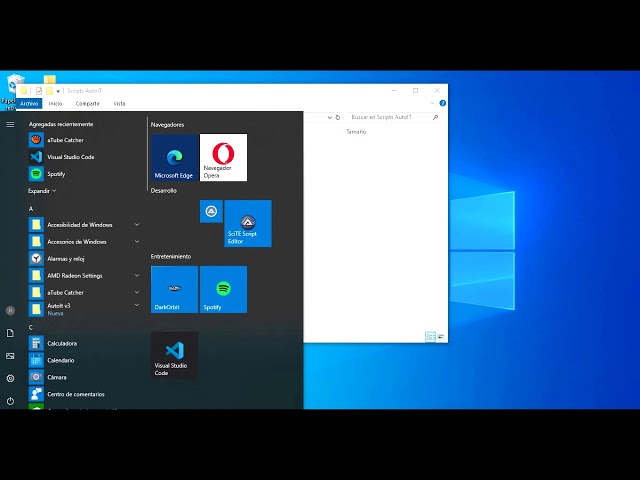Switch to the Vista ribbon tab
The width and height of the screenshot is (640, 480).
(119, 103)
